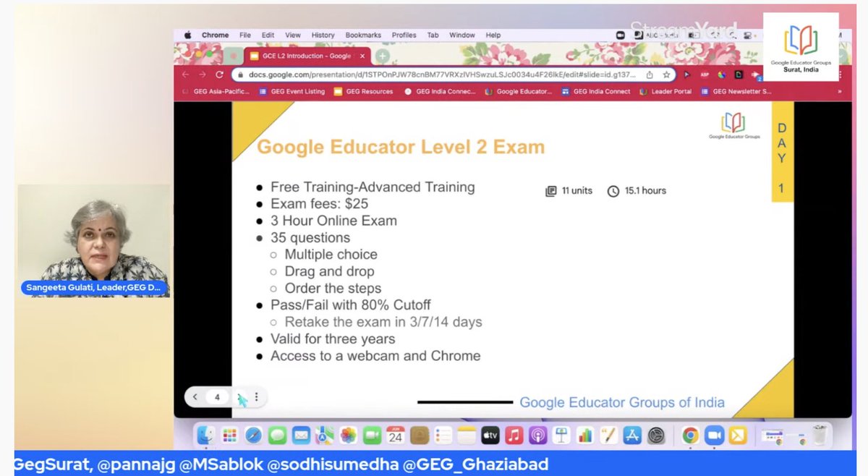Open the Leader Portal bookmark
Screen dimensions: 868x476
coord(671,91)
